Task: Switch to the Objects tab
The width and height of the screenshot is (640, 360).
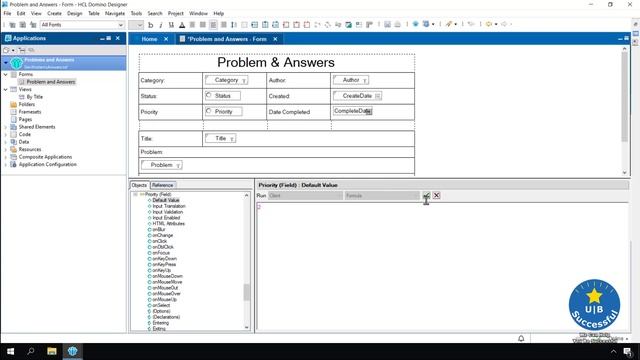Action: (x=139, y=185)
